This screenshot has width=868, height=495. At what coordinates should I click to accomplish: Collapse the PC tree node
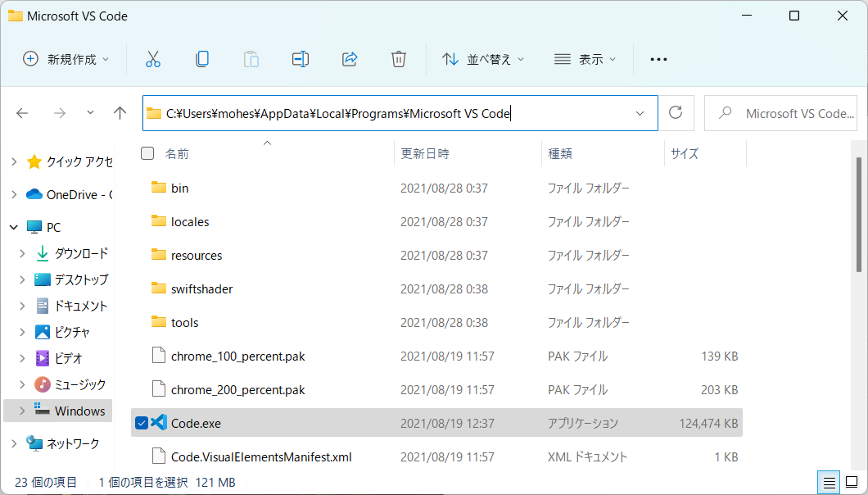tap(15, 227)
